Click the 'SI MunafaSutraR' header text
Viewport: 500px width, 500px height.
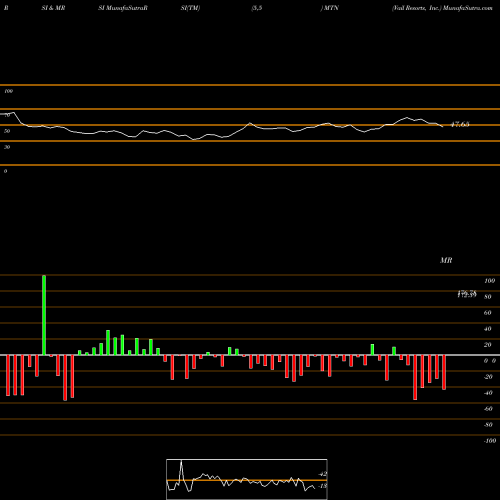click(x=123, y=8)
